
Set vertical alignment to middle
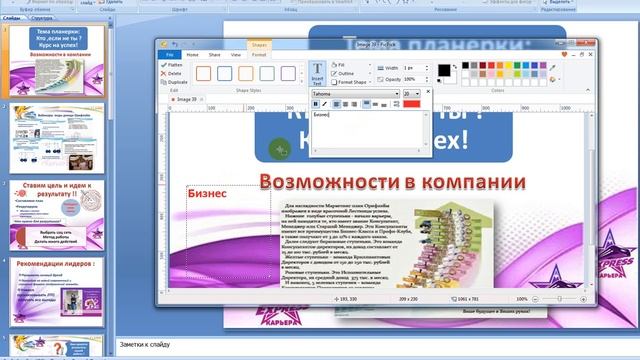(x=375, y=104)
